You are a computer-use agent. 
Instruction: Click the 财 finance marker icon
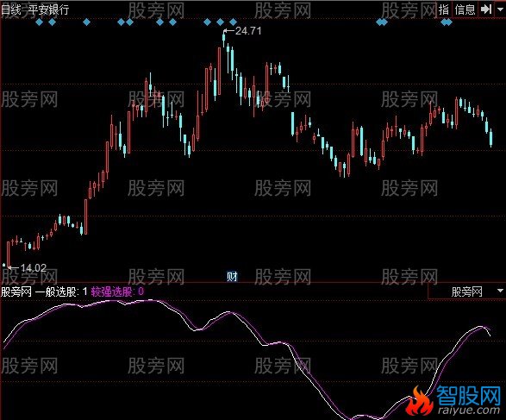pyautogui.click(x=232, y=277)
